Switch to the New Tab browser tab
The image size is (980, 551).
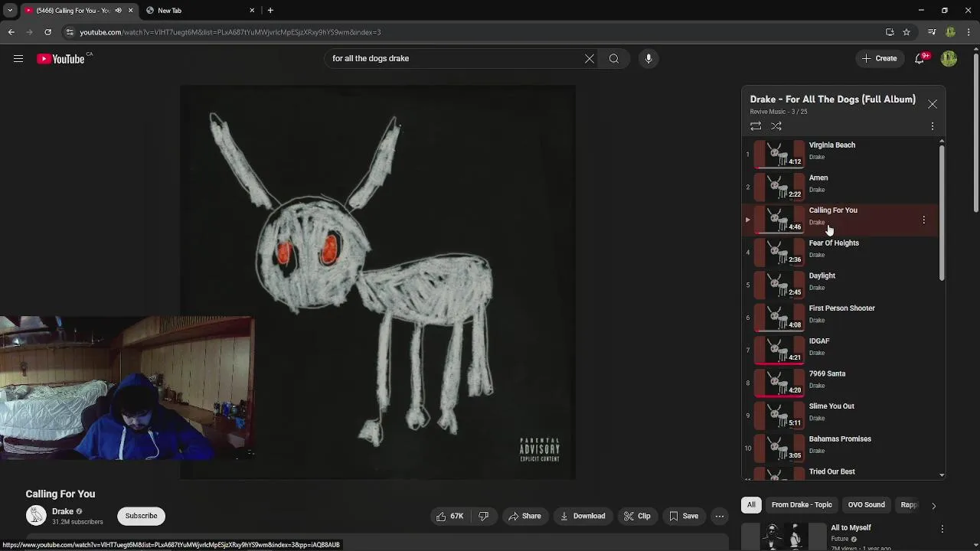pos(199,11)
